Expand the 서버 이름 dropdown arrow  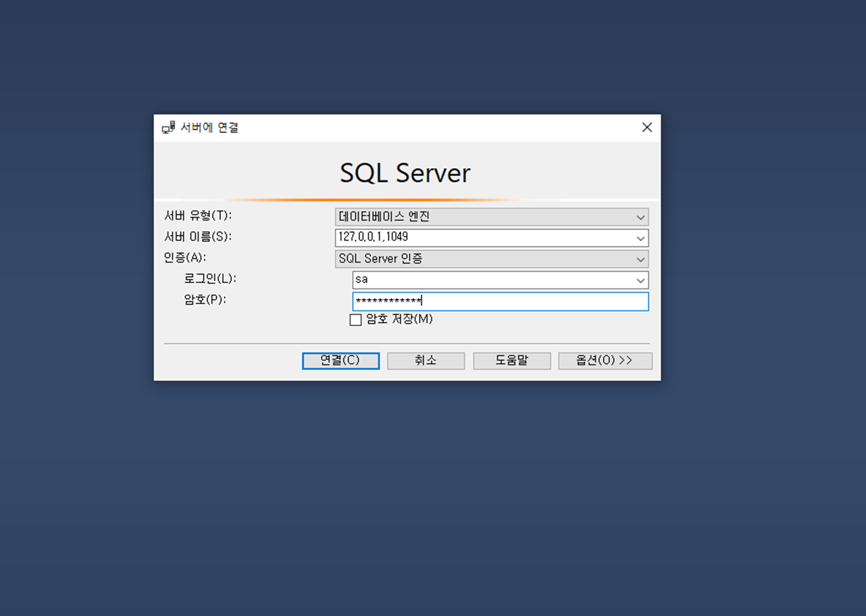pyautogui.click(x=640, y=238)
